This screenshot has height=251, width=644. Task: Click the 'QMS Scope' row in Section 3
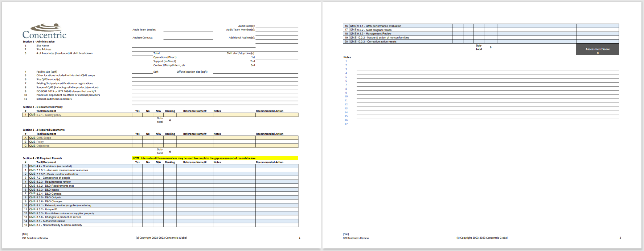point(160,138)
